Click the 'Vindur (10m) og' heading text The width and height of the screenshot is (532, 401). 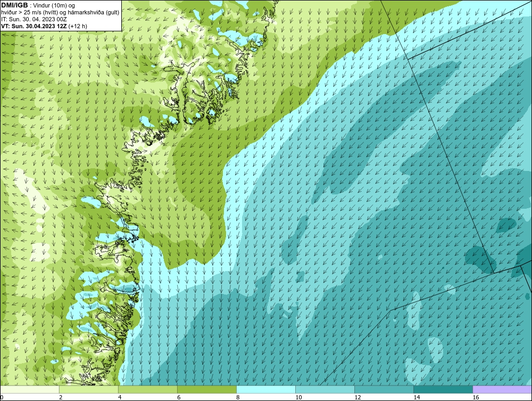[54, 5]
